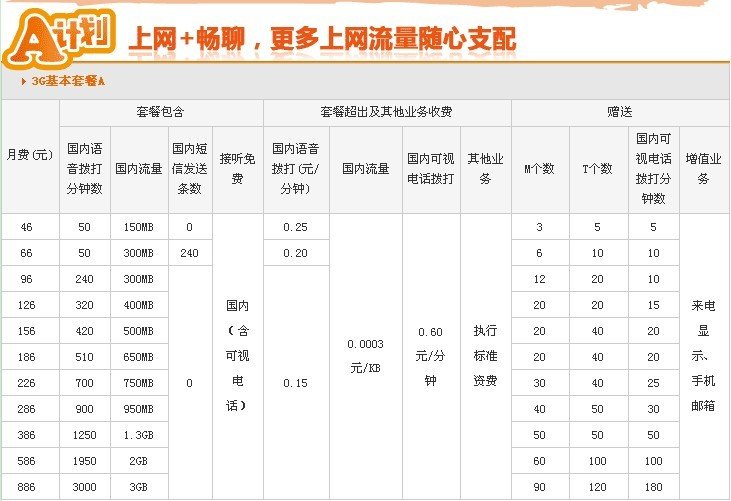Screen dimensions: 731x501
Task: Click the 510 voice minutes cell
Action: point(85,357)
